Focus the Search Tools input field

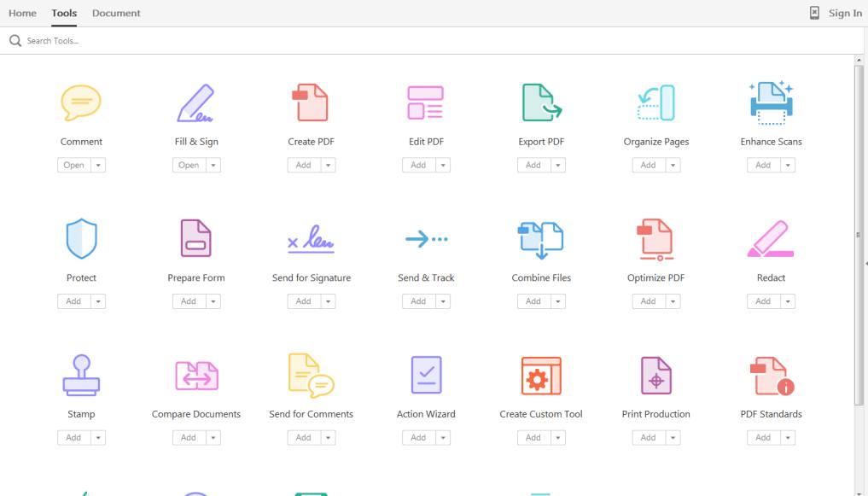432,41
